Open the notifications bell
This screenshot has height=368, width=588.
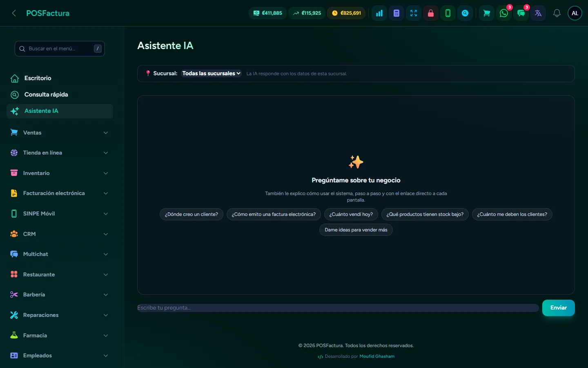[557, 13]
